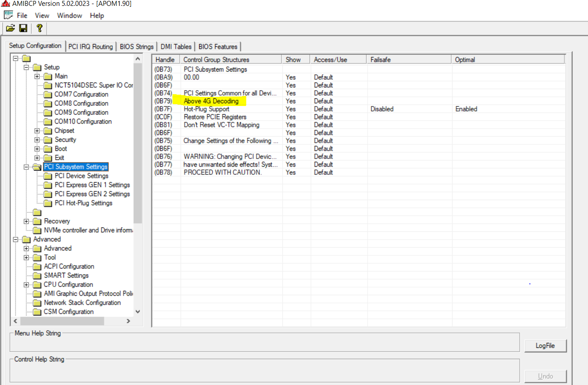
Task: Select the PROCEED WITH CAUTION row
Action: [x=359, y=172]
